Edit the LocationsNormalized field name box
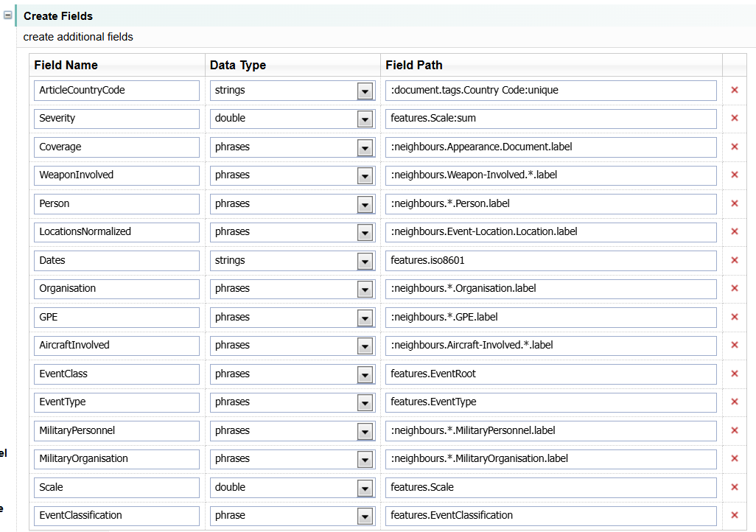 tap(116, 231)
